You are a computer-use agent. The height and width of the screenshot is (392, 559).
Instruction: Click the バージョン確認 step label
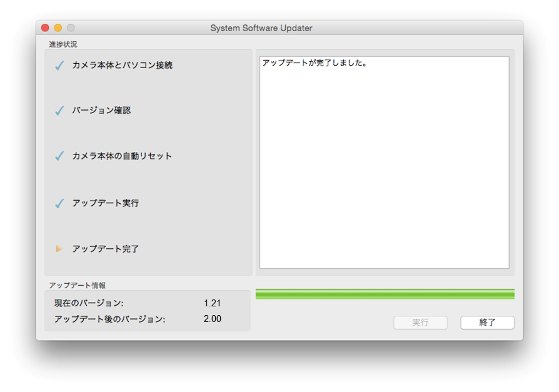[x=101, y=111]
